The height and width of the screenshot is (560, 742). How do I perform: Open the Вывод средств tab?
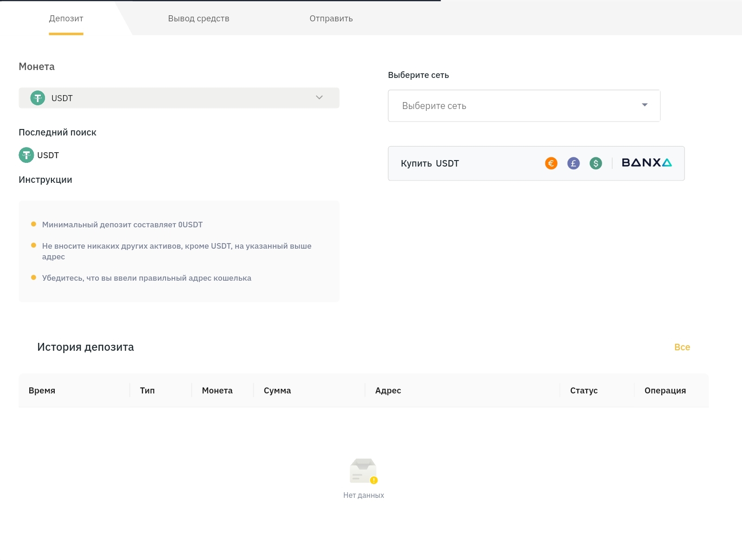(x=198, y=19)
